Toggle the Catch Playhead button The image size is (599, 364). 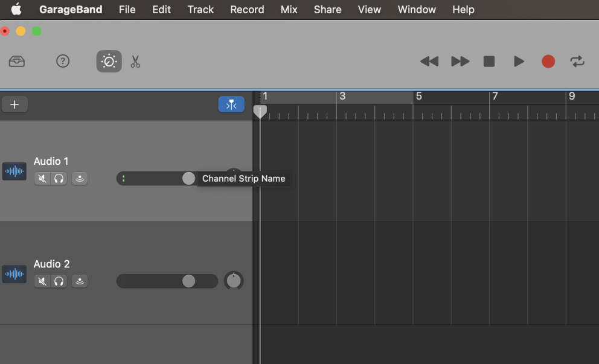click(x=231, y=104)
